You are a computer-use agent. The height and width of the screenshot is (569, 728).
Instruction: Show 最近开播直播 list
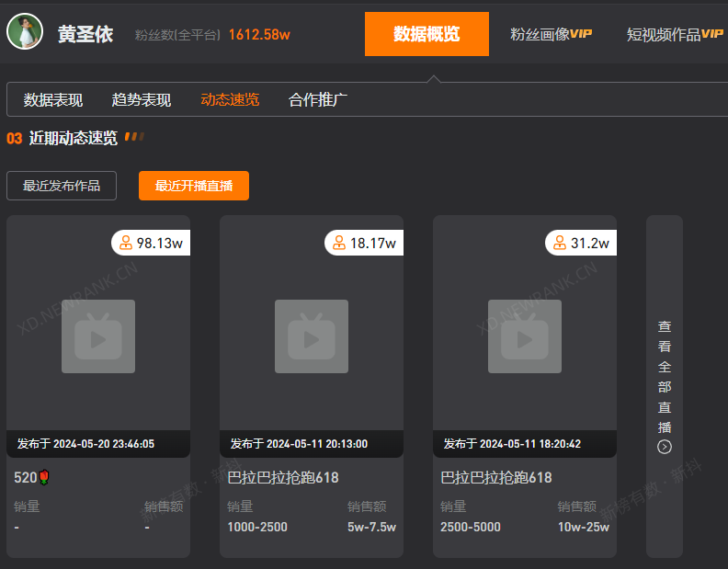pos(194,186)
